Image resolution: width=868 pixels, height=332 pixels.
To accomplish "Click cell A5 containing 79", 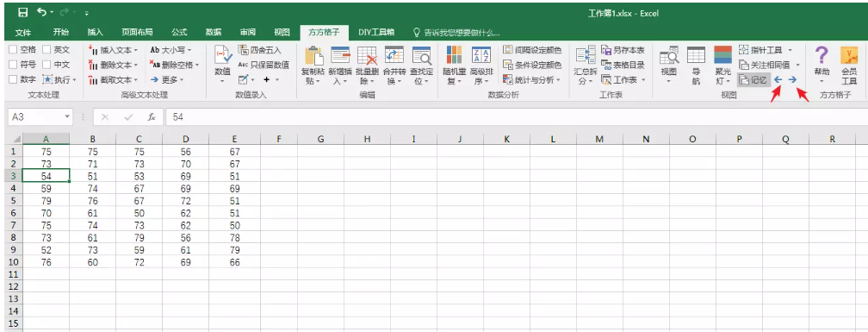I will click(46, 201).
